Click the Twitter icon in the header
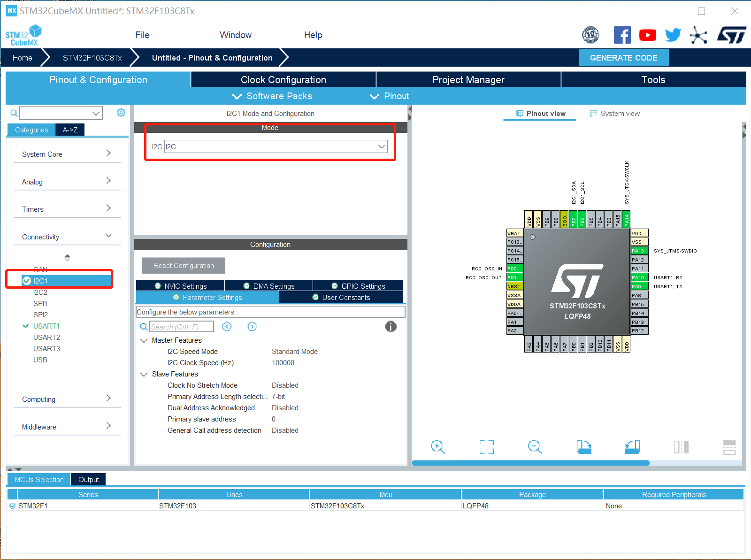Viewport: 751px width, 560px height. point(673,34)
